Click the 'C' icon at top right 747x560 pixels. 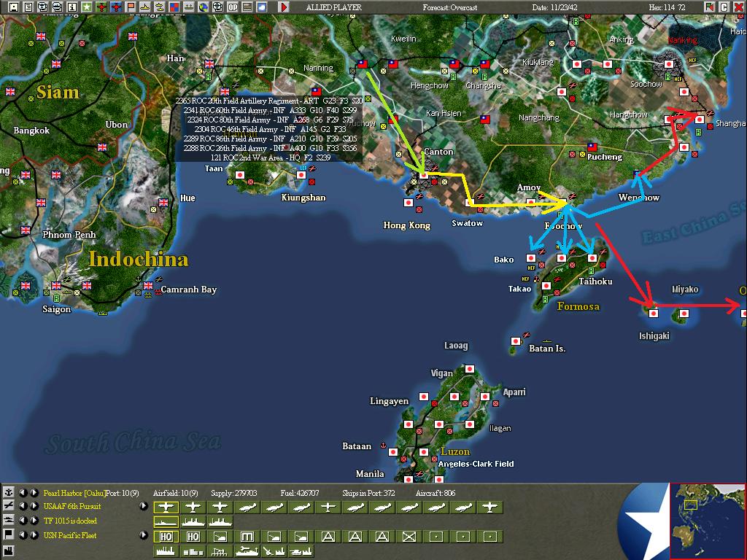tap(724, 7)
